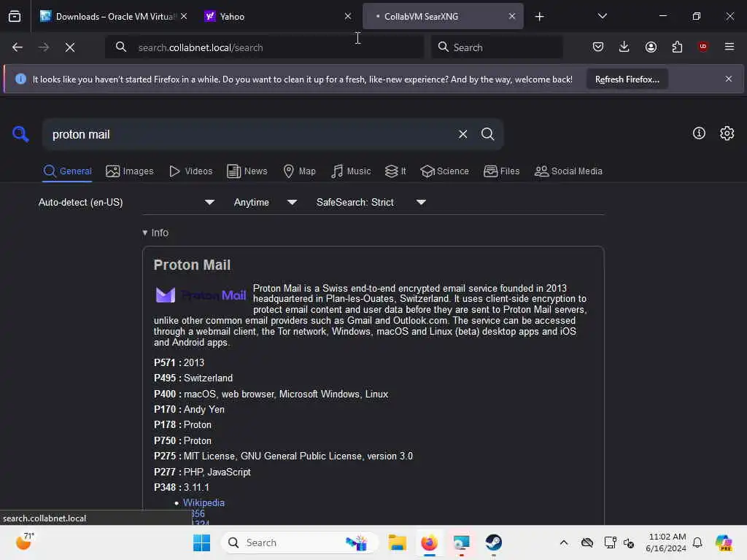Click the Windows taskbar Search box
This screenshot has width=747, height=560.
click(x=299, y=542)
